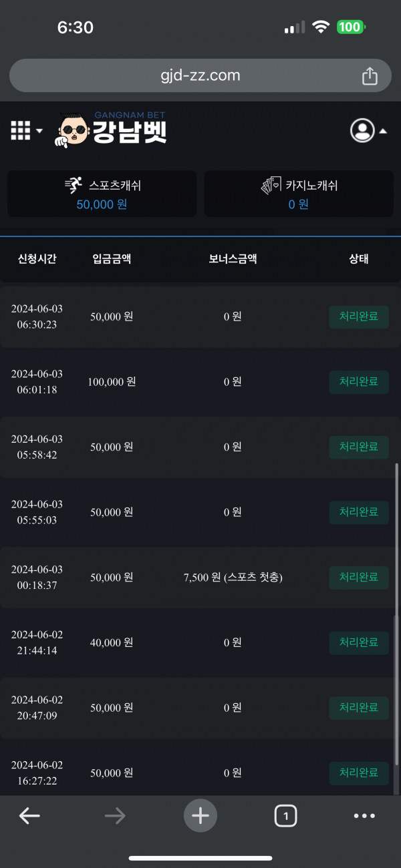Image resolution: width=401 pixels, height=868 pixels.
Task: Tap 처리완료 status for 06:30:23 deposit
Action: 359,316
